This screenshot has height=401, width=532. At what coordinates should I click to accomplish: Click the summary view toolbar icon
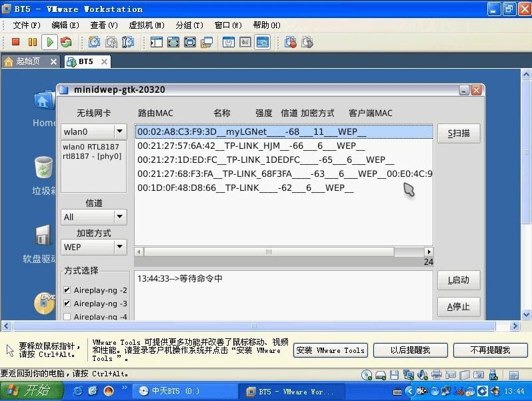229,42
